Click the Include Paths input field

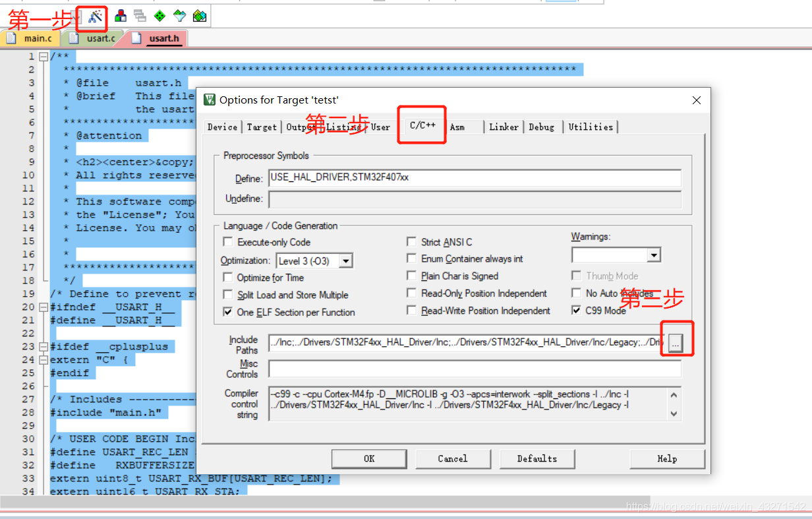tap(467, 343)
